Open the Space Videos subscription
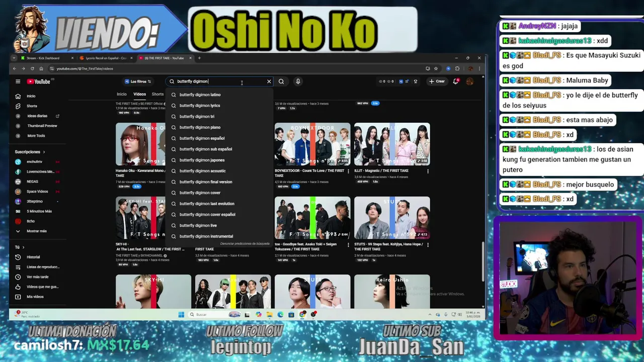 click(36, 192)
